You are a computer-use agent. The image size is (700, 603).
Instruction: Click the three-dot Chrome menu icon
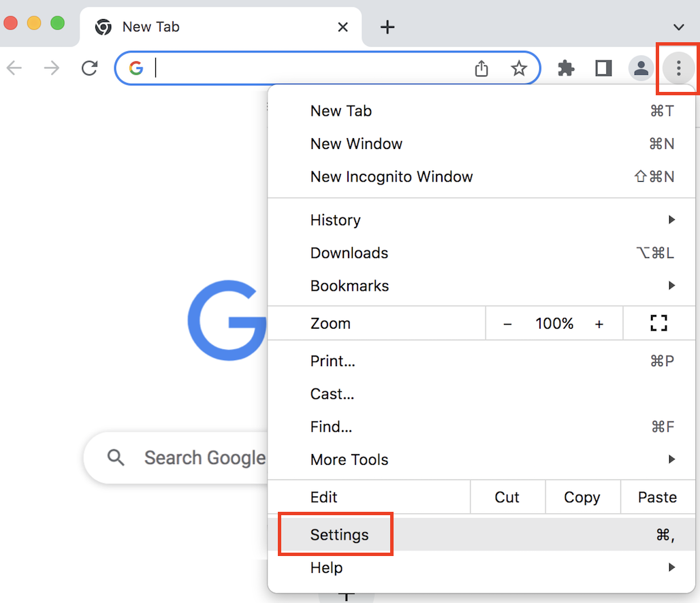678,68
